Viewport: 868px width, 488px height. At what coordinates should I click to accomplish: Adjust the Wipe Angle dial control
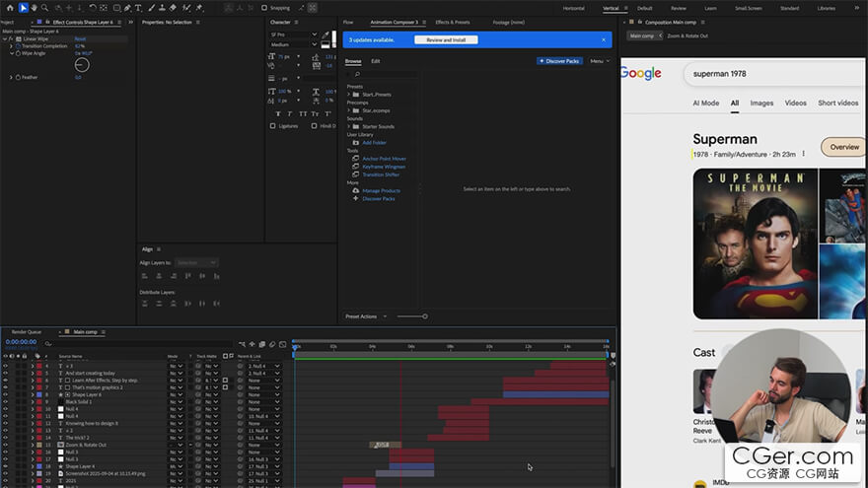pyautogui.click(x=82, y=65)
